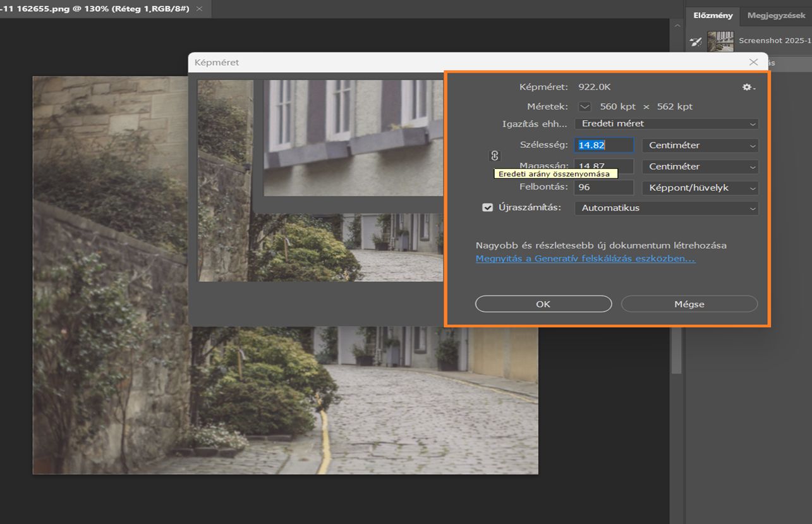Toggle the Újraszámítás checkbox
812x524 pixels.
point(487,207)
